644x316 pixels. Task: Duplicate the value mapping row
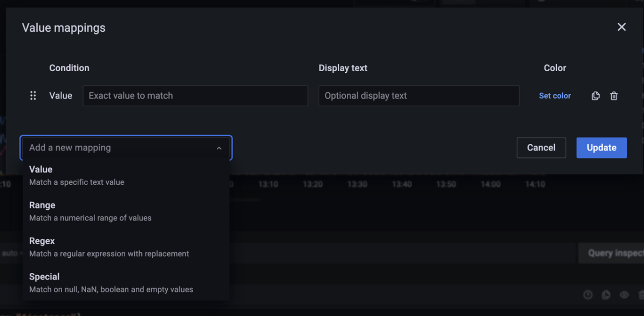[595, 95]
